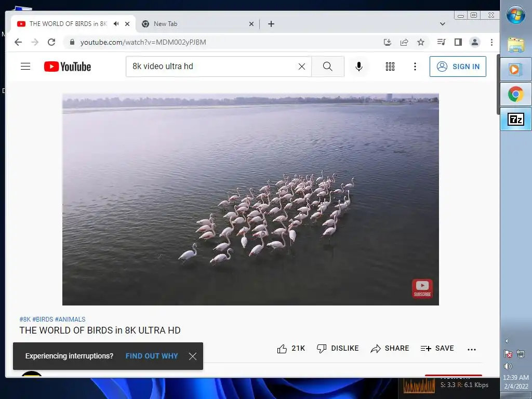The height and width of the screenshot is (399, 532).
Task: Clear the search query with the X
Action: (x=302, y=66)
